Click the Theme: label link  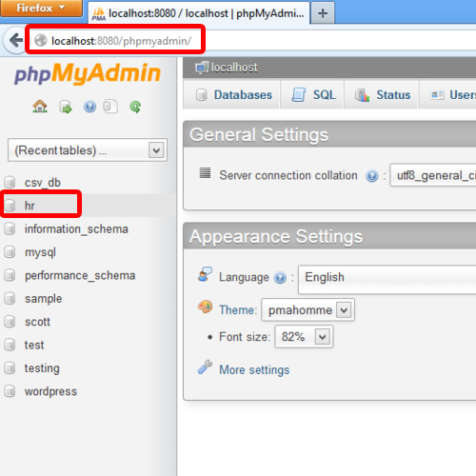point(238,309)
